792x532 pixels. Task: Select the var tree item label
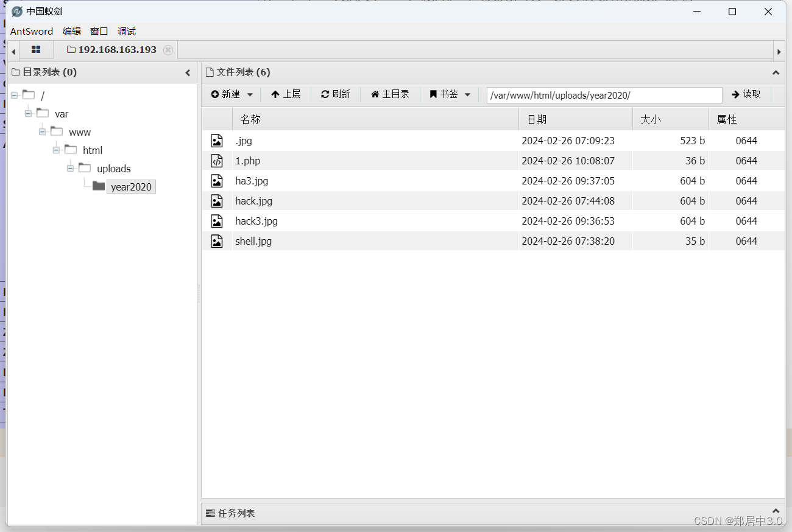click(x=62, y=114)
